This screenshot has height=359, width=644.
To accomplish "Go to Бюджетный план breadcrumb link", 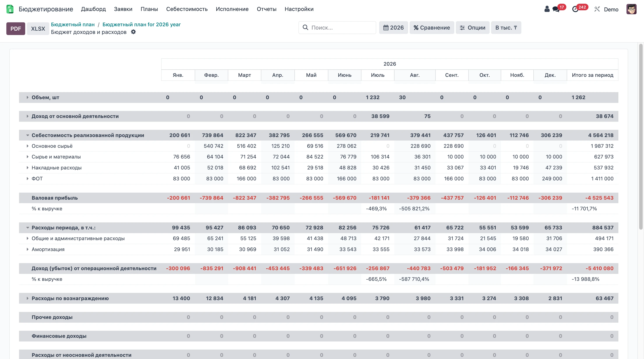I will (73, 24).
